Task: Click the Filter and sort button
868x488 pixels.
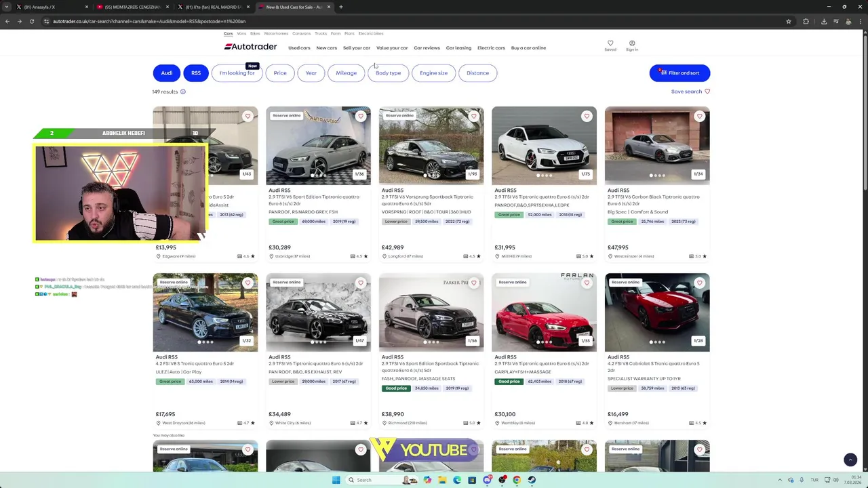Action: point(679,73)
